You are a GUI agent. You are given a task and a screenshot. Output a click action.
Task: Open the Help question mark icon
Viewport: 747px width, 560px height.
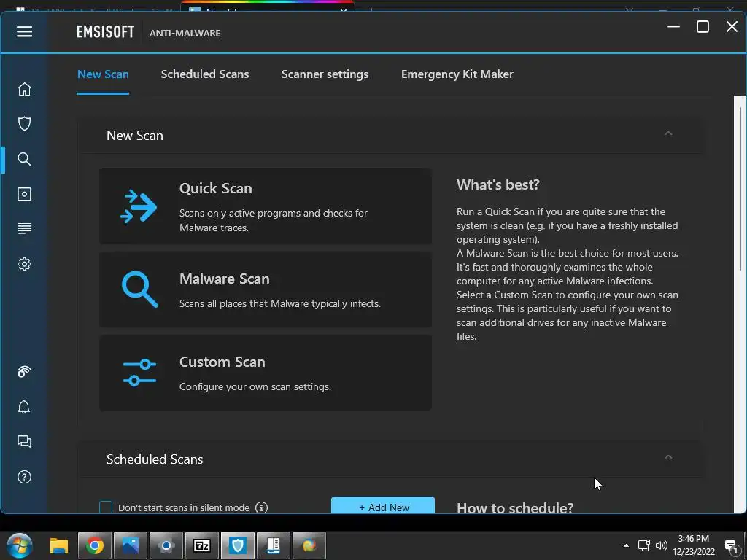pos(24,477)
